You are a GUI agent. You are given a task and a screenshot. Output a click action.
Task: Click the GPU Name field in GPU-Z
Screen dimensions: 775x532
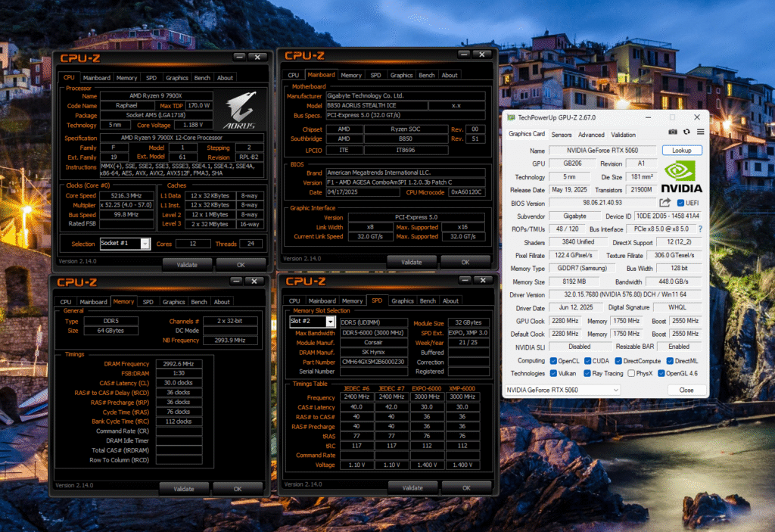pos(602,151)
